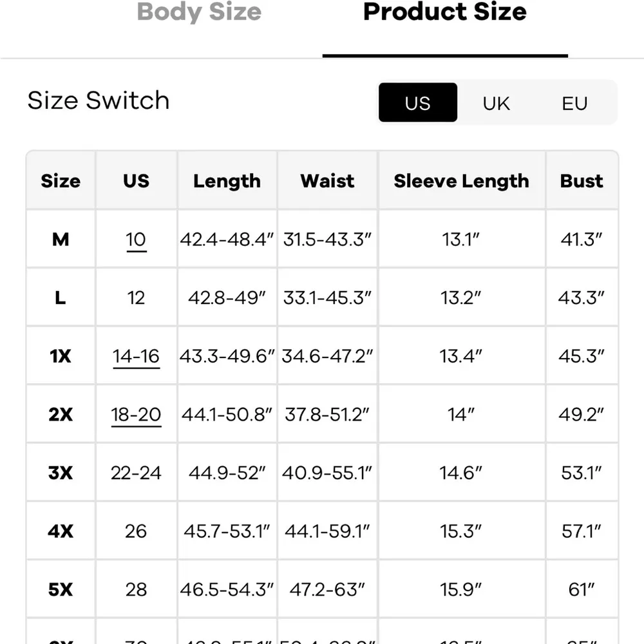Click the Sleeve Length column header
644x644 pixels.
tap(461, 181)
